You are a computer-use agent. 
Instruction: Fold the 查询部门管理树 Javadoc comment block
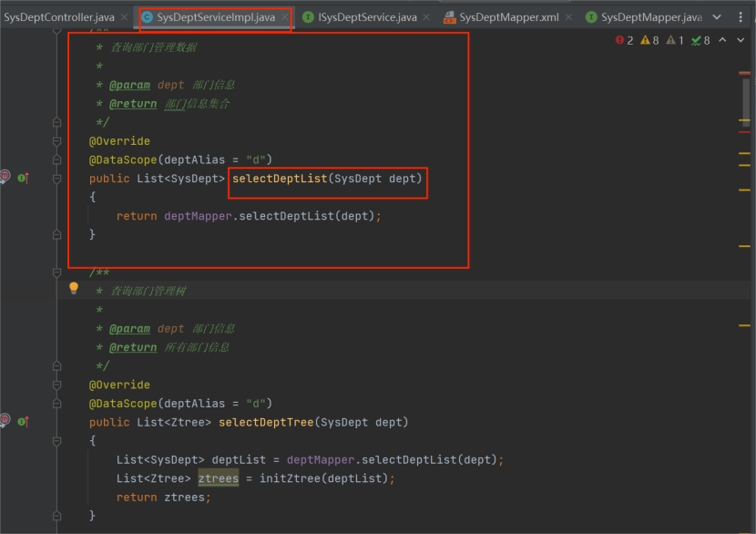pos(56,272)
